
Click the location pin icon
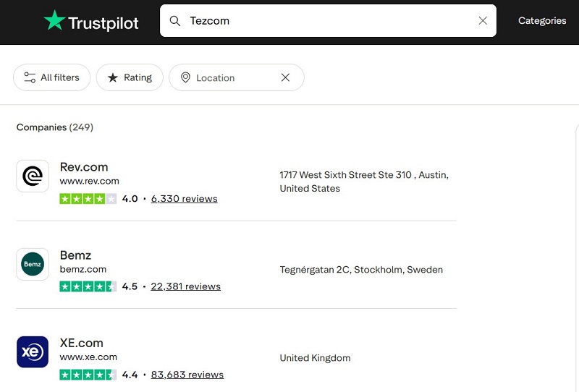coord(185,77)
